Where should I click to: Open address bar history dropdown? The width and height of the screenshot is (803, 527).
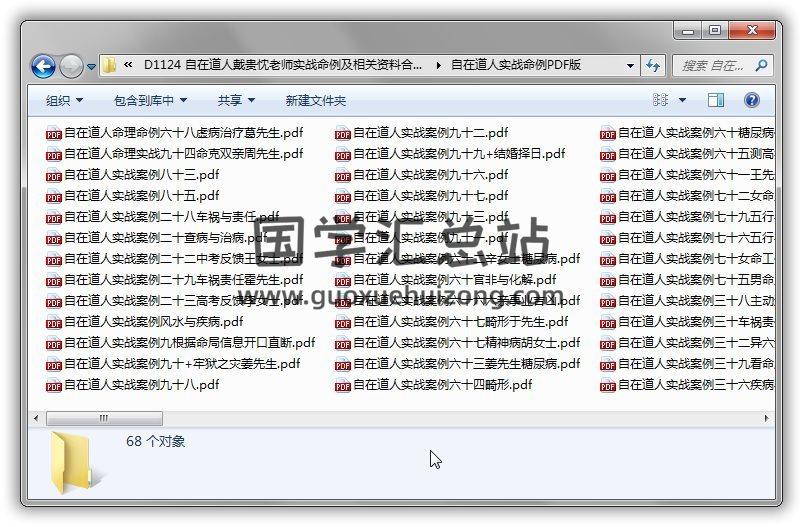[630, 66]
